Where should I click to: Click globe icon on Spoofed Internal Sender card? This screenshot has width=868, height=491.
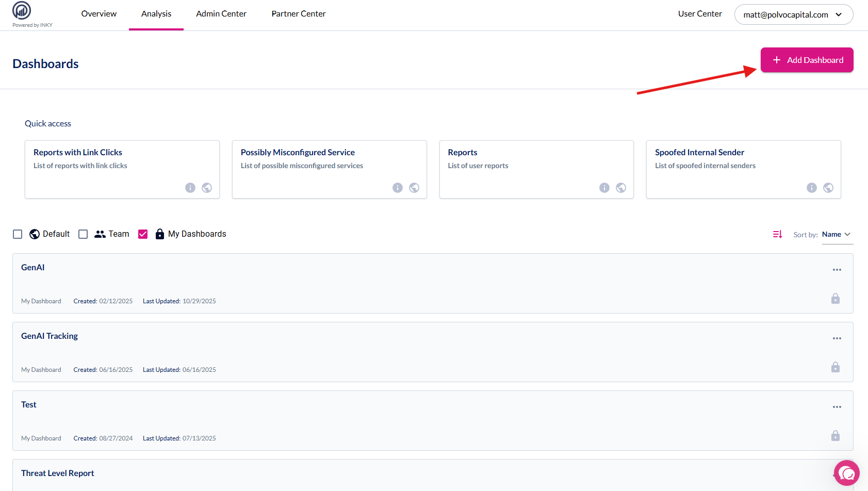tap(828, 188)
